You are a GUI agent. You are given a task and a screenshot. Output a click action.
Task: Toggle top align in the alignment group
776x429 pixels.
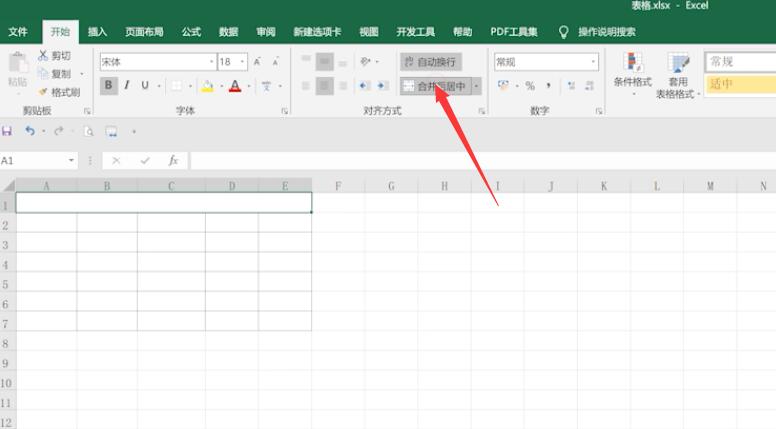tap(306, 61)
